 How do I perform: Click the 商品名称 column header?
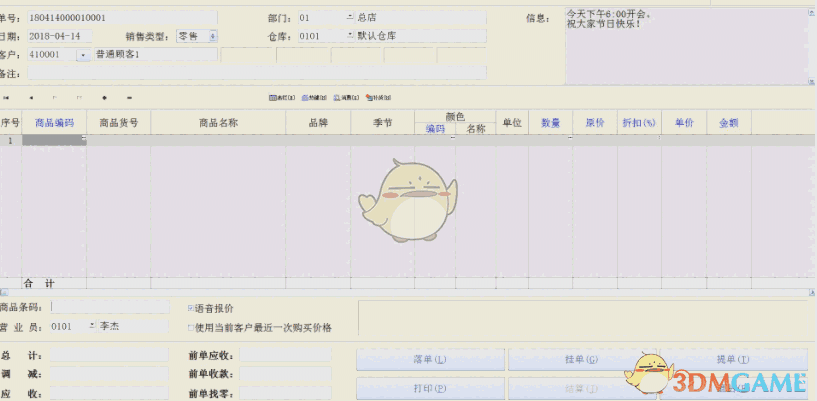click(218, 123)
